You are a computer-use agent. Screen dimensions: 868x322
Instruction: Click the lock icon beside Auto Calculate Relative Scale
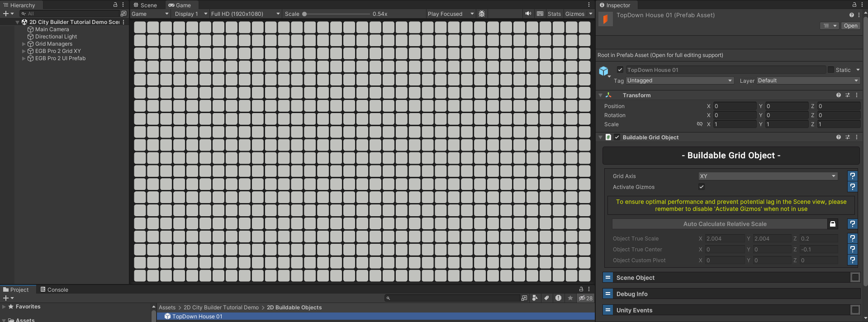coord(832,224)
